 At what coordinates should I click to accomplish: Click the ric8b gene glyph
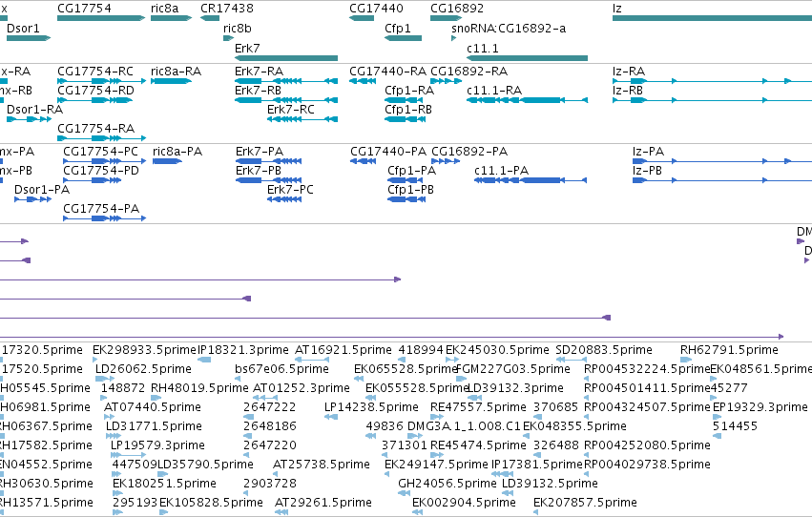pyautogui.click(x=228, y=38)
